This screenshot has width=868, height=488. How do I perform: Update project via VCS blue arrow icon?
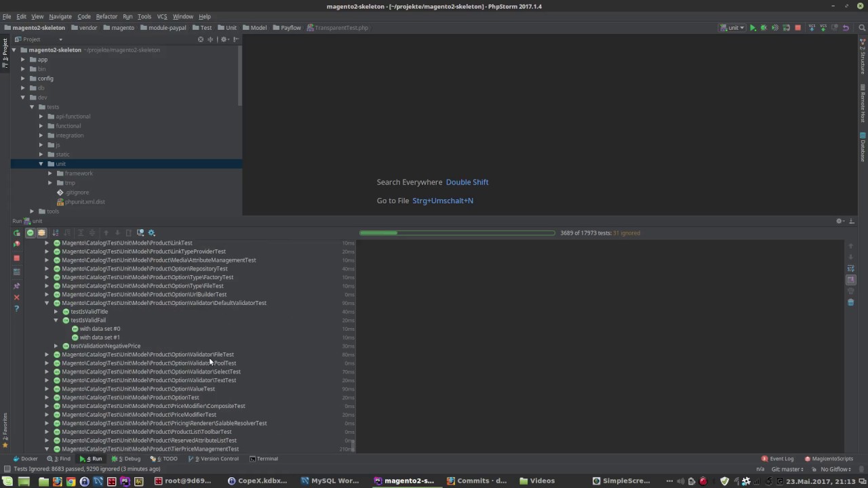[812, 28]
